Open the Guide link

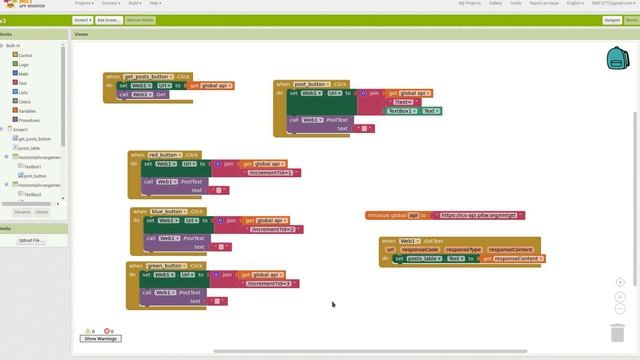pyautogui.click(x=516, y=3)
